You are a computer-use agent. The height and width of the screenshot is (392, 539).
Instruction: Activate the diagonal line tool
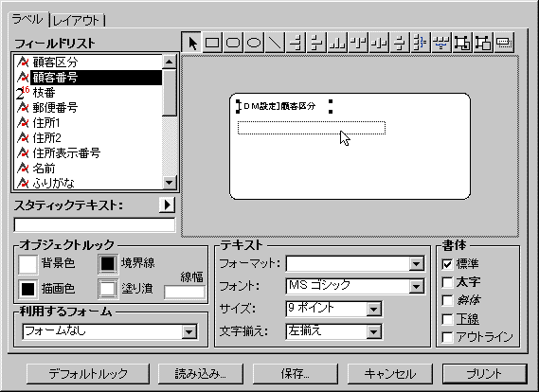click(275, 43)
